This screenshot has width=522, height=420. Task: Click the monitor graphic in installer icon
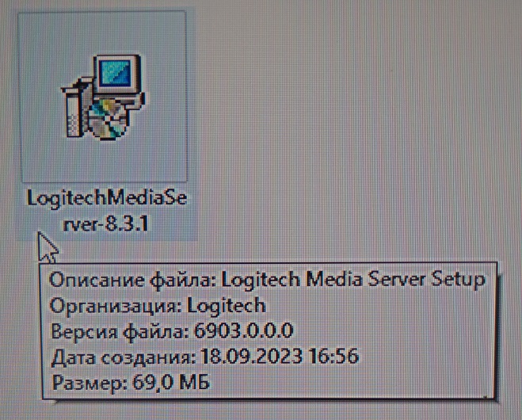[118, 74]
